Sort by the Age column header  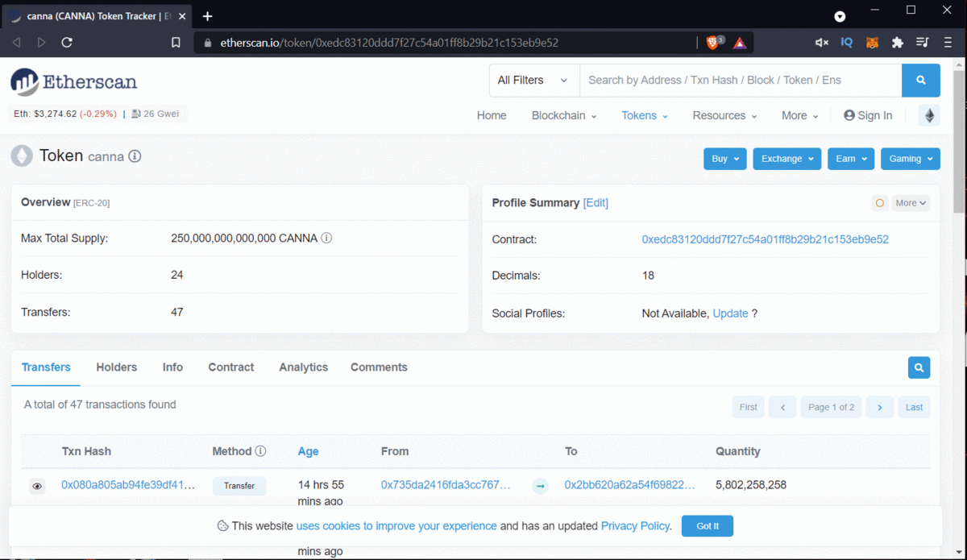[x=309, y=451]
